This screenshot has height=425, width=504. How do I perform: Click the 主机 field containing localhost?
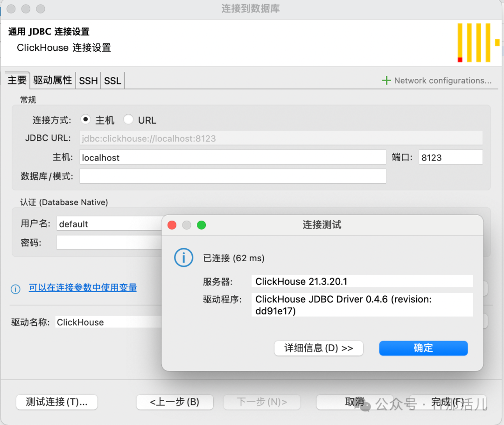[x=233, y=157]
